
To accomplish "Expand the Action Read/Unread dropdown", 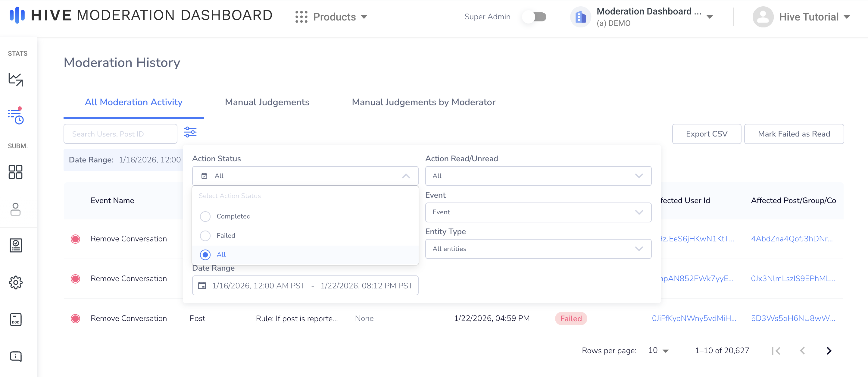I will point(538,176).
